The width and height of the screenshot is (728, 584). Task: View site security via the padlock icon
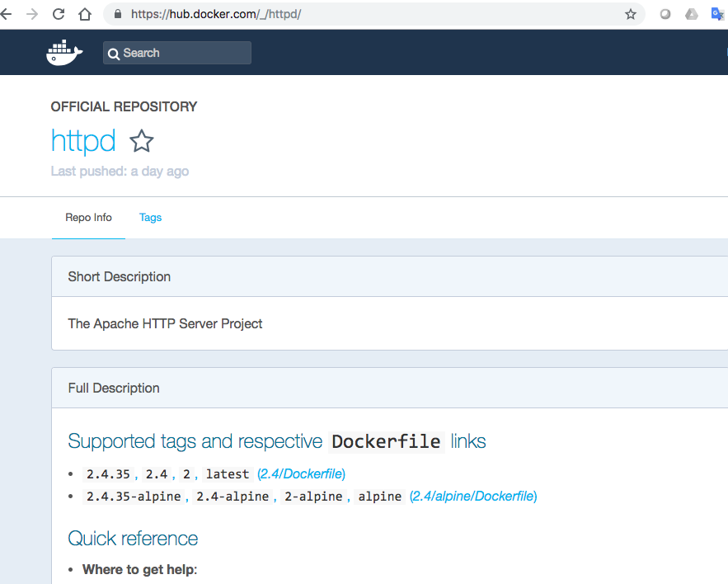(x=118, y=14)
